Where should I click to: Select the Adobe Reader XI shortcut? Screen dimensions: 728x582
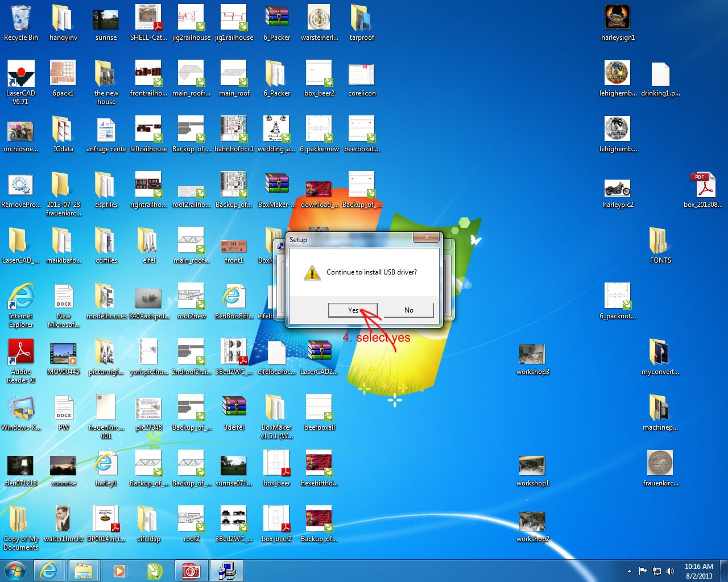[21, 358]
